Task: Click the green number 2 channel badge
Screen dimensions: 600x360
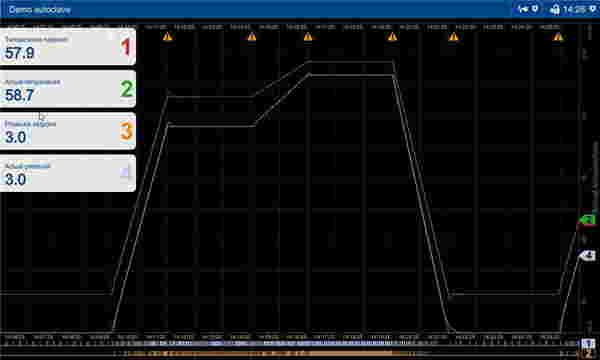Action: pos(127,89)
